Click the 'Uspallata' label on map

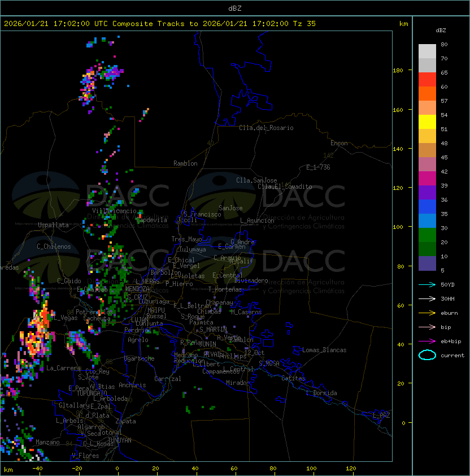click(53, 225)
